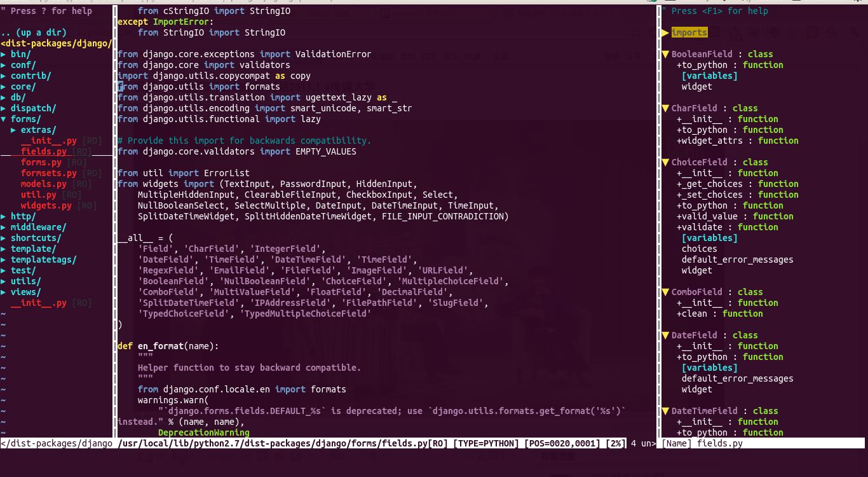Expand the utils/ directory
The height and width of the screenshot is (477, 868).
4,282
